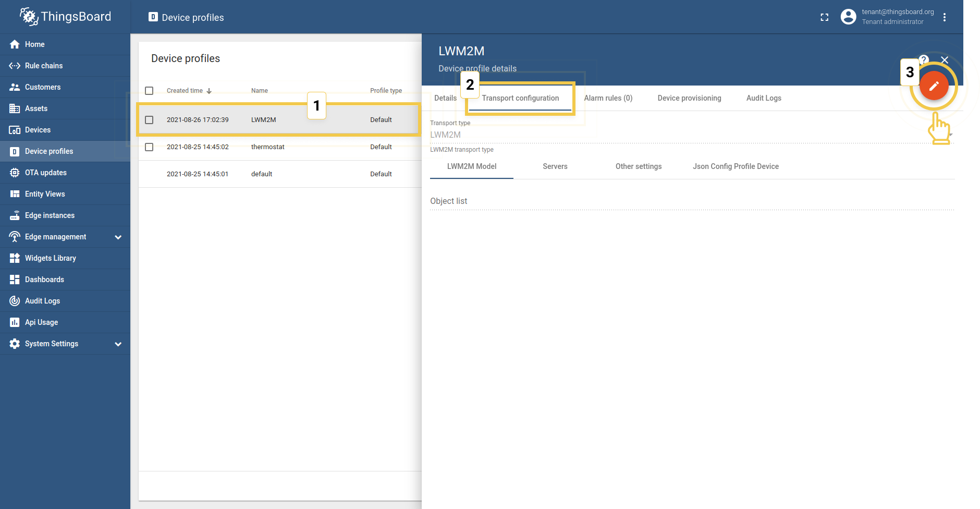This screenshot has width=980, height=509.
Task: Toggle fullscreen mode icon
Action: click(824, 17)
